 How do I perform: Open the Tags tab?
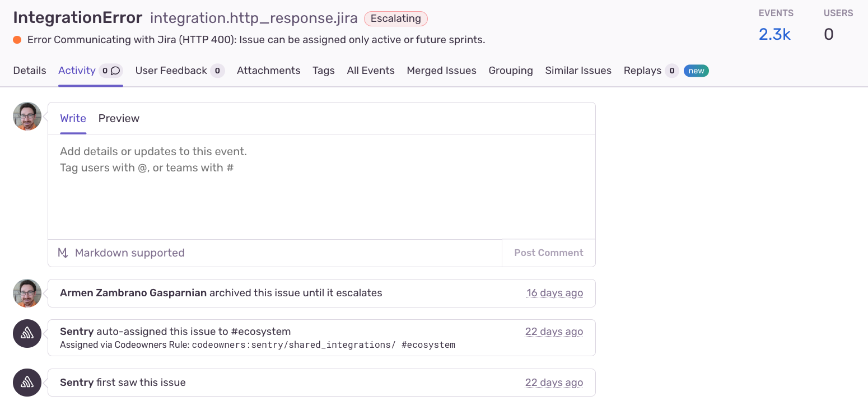click(324, 71)
